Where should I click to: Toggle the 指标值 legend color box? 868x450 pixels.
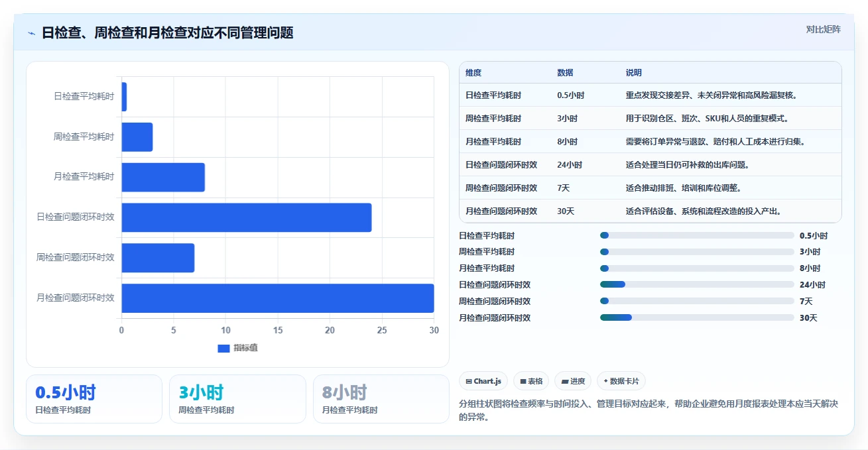223,349
